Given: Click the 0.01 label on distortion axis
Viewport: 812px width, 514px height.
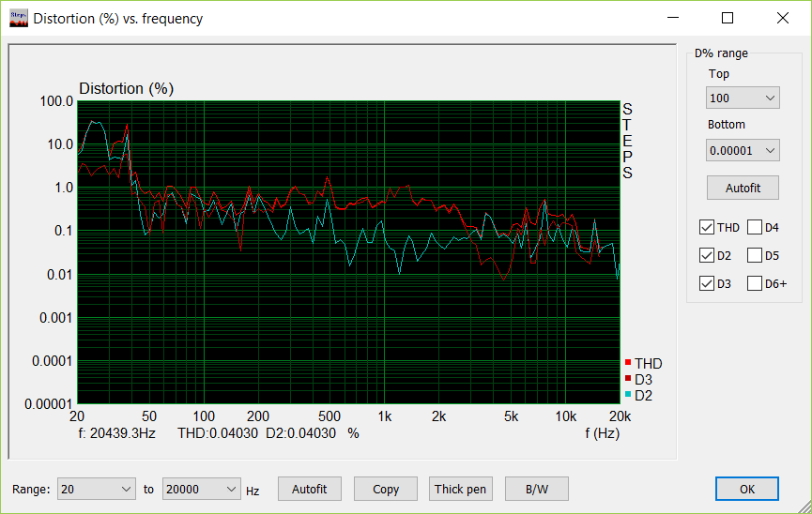Looking at the screenshot, I should (x=60, y=274).
